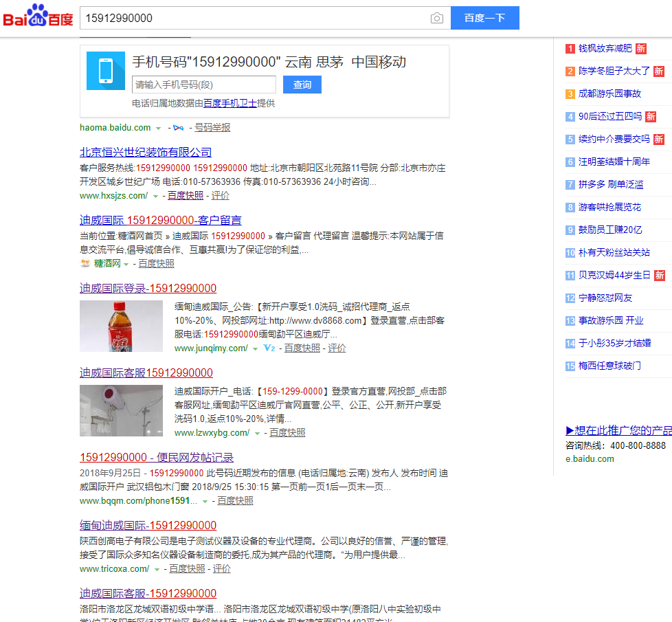This screenshot has height=622, width=672.
Task: Open hot search 续约中介费要交吗
Action: (x=614, y=140)
